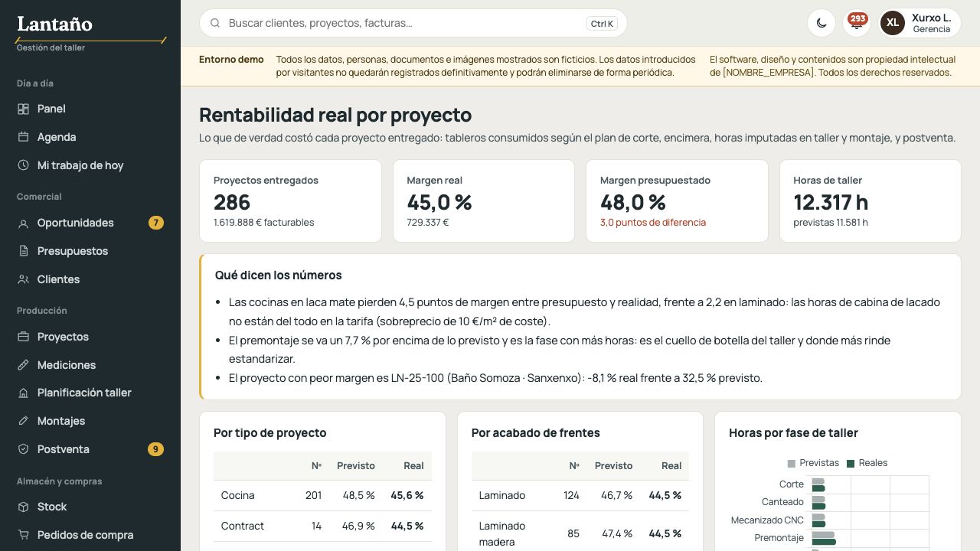
Task: Click the Ctrl K shortcut hint
Action: 602,24
